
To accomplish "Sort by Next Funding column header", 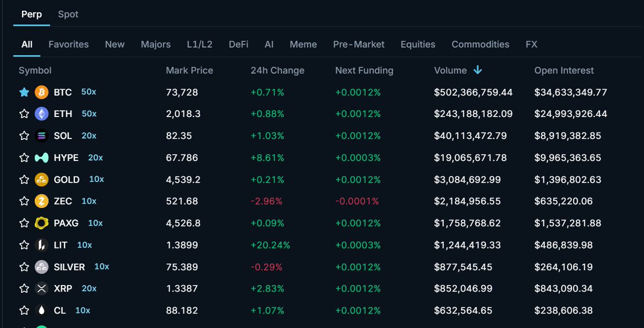I will (364, 70).
